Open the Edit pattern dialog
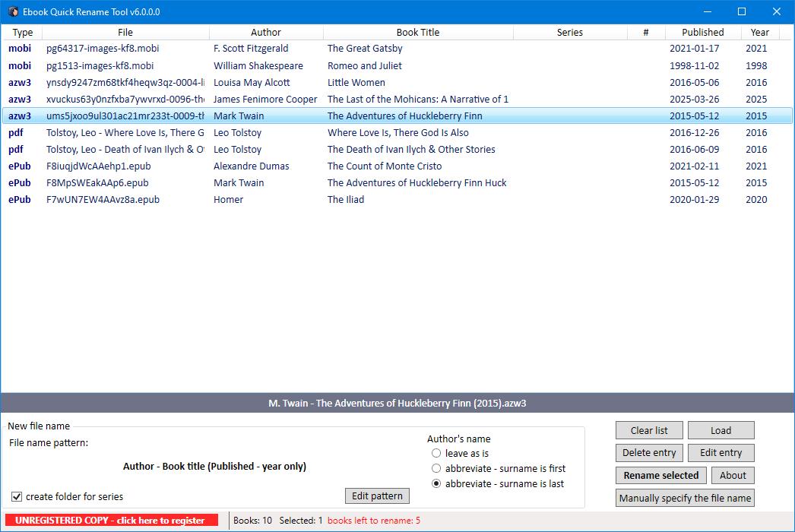 [x=377, y=495]
